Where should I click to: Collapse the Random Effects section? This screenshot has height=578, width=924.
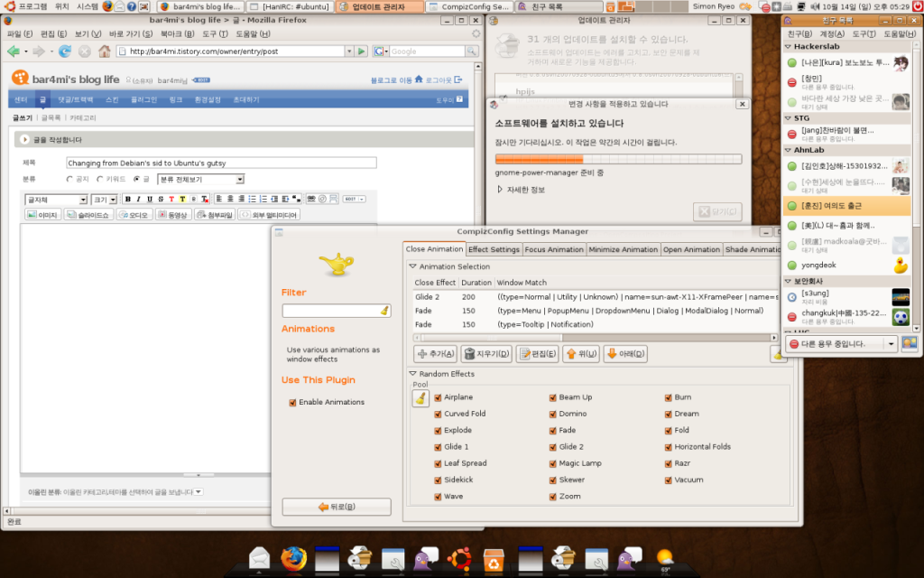point(413,374)
